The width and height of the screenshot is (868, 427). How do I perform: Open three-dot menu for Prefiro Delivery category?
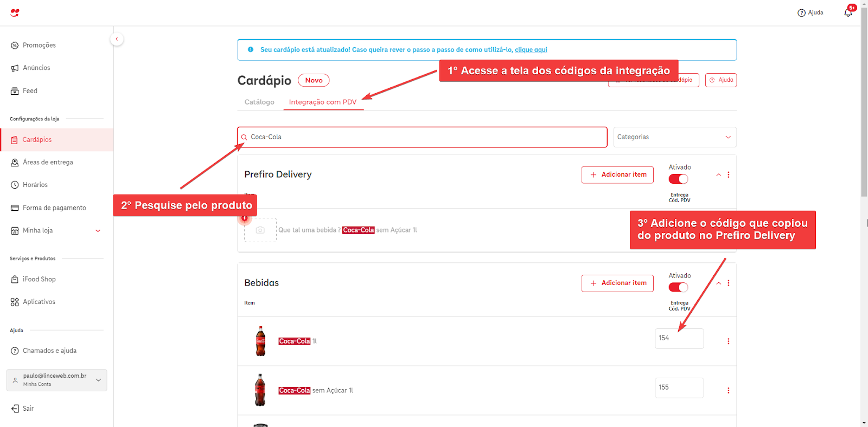[x=728, y=175]
